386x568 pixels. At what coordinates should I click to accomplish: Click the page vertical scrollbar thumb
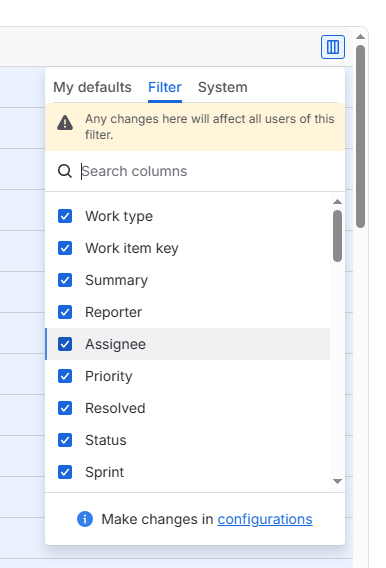pyautogui.click(x=360, y=136)
